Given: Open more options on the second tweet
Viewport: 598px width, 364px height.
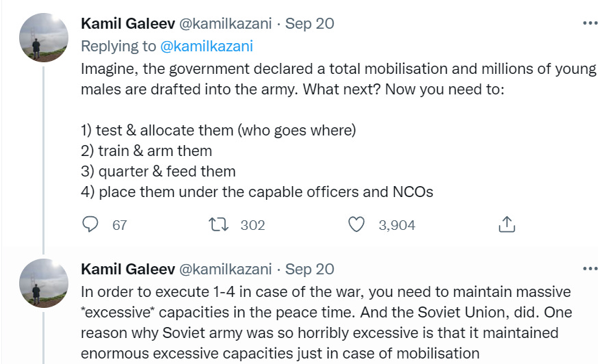Looking at the screenshot, I should click(590, 269).
